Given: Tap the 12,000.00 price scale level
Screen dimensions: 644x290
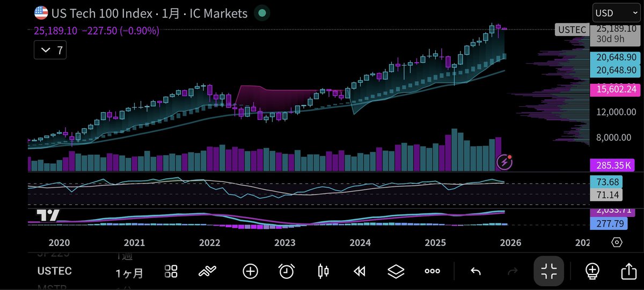Looking at the screenshot, I should click(615, 112).
